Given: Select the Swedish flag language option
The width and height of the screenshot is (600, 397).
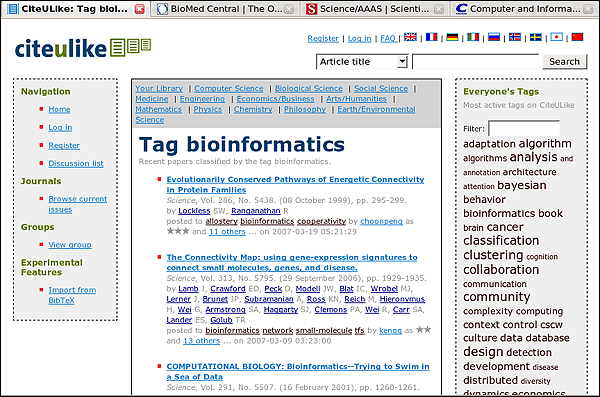Looking at the screenshot, I should pyautogui.click(x=536, y=37).
